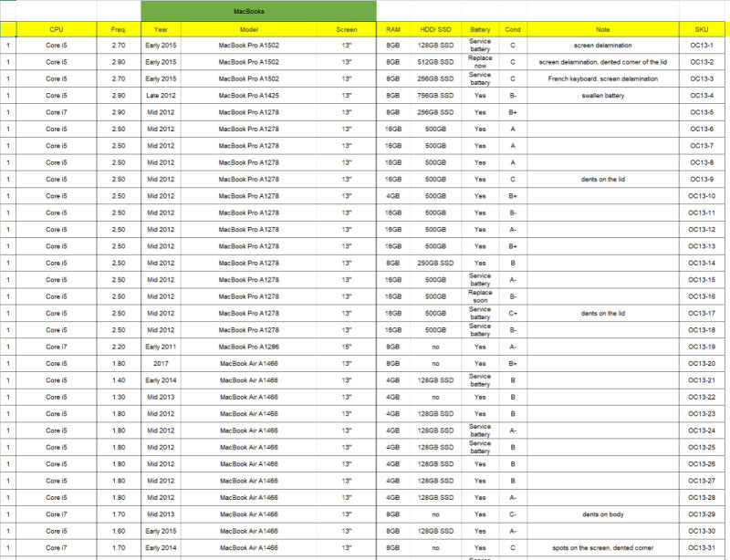
Task: Click the 'dents on body' note cell
Action: tap(603, 514)
